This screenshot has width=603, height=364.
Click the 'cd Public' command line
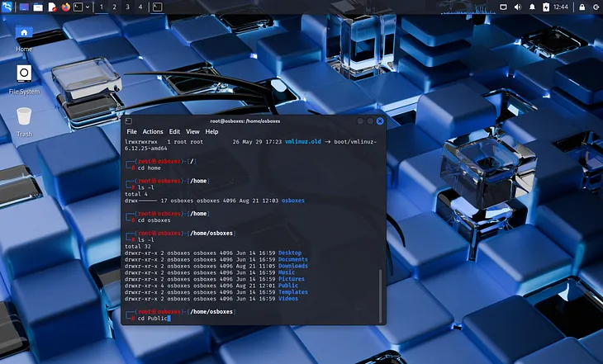pyautogui.click(x=152, y=319)
